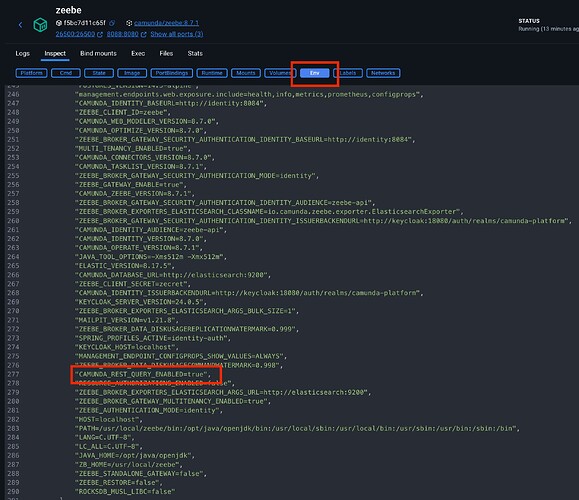The height and width of the screenshot is (500, 579).
Task: Switch to the Logs tab
Action: (x=23, y=54)
